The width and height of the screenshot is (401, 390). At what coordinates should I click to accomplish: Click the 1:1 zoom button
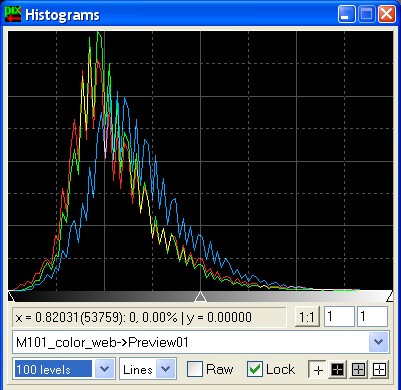[307, 317]
